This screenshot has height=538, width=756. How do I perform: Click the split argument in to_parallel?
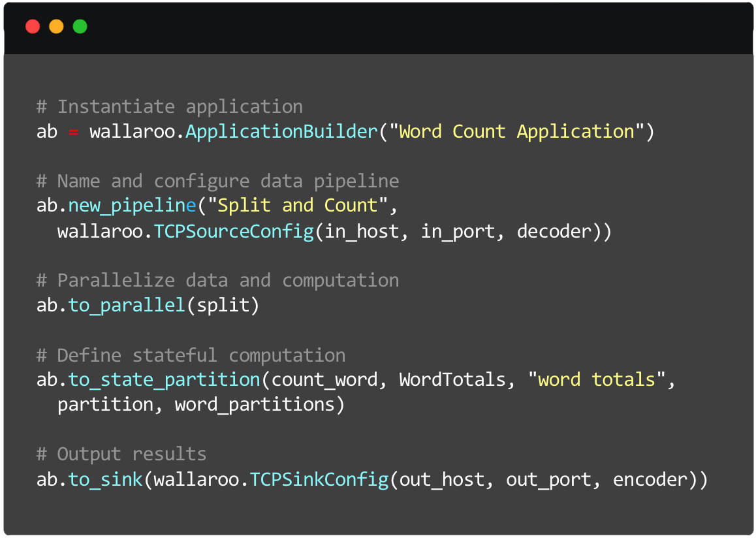pyautogui.click(x=223, y=305)
